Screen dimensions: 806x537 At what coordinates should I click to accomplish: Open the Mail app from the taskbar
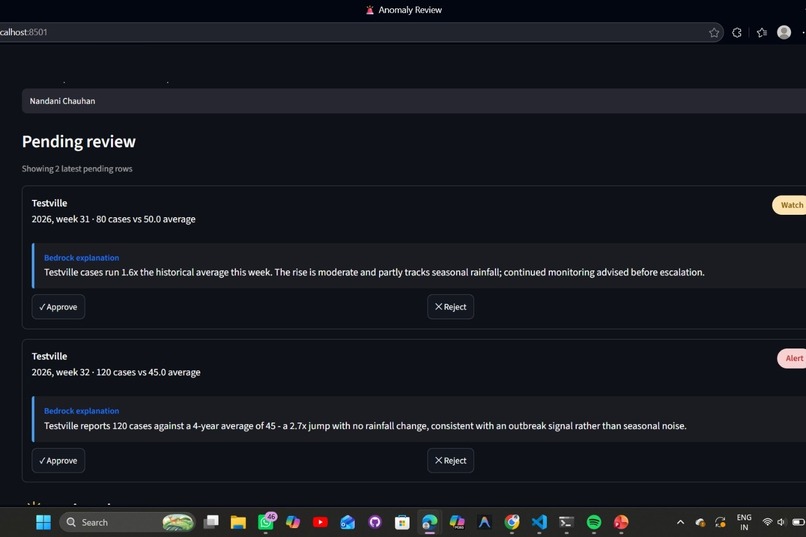(347, 522)
